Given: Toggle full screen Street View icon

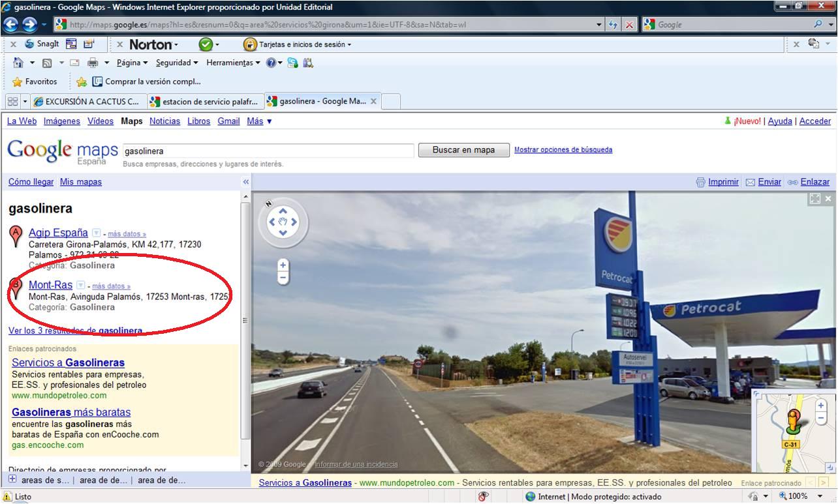Looking at the screenshot, I should tap(815, 199).
